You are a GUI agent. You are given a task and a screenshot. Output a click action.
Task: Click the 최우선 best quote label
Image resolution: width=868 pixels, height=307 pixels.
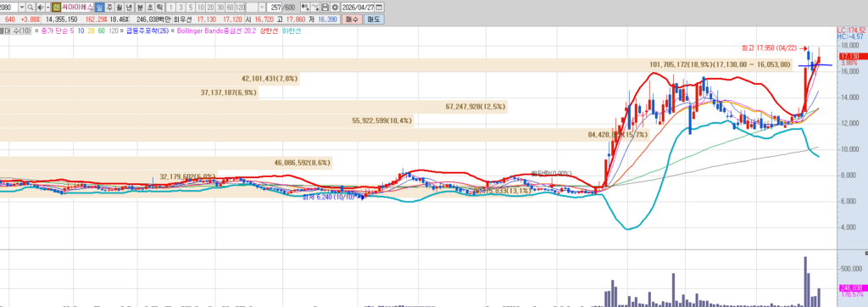(183, 20)
